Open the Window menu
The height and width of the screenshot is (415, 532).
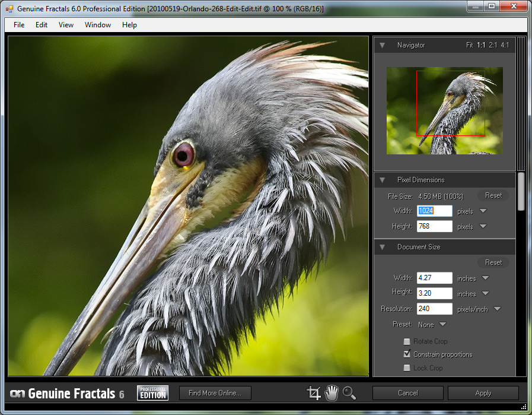pyautogui.click(x=98, y=25)
